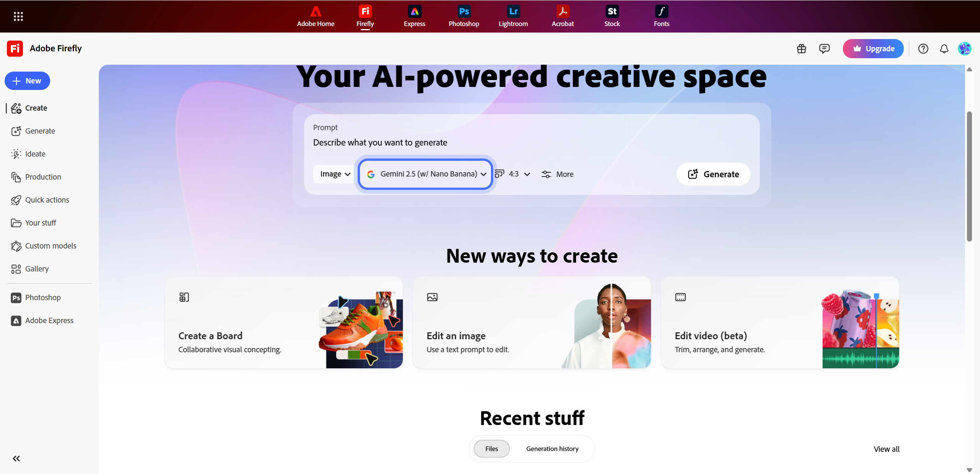Click the Upgrade button
This screenshot has width=980, height=474.
click(x=873, y=49)
